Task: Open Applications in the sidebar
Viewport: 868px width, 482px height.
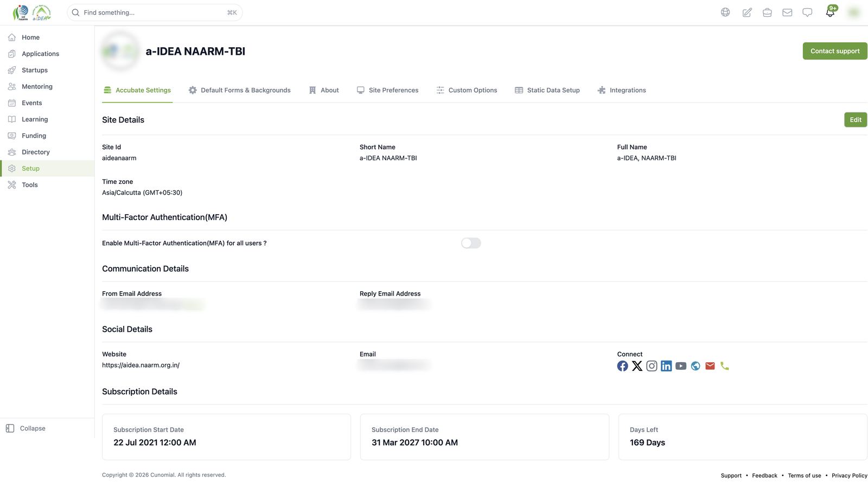Action: pos(47,54)
